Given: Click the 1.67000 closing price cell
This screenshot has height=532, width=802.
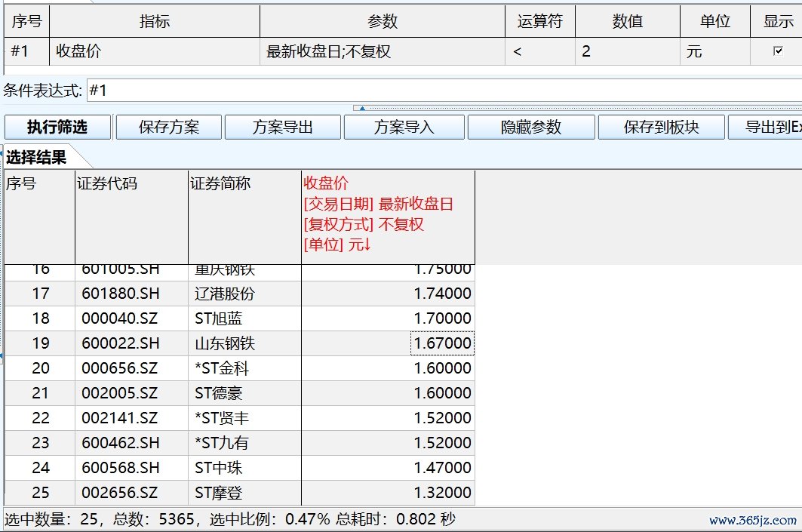Looking at the screenshot, I should 442,343.
